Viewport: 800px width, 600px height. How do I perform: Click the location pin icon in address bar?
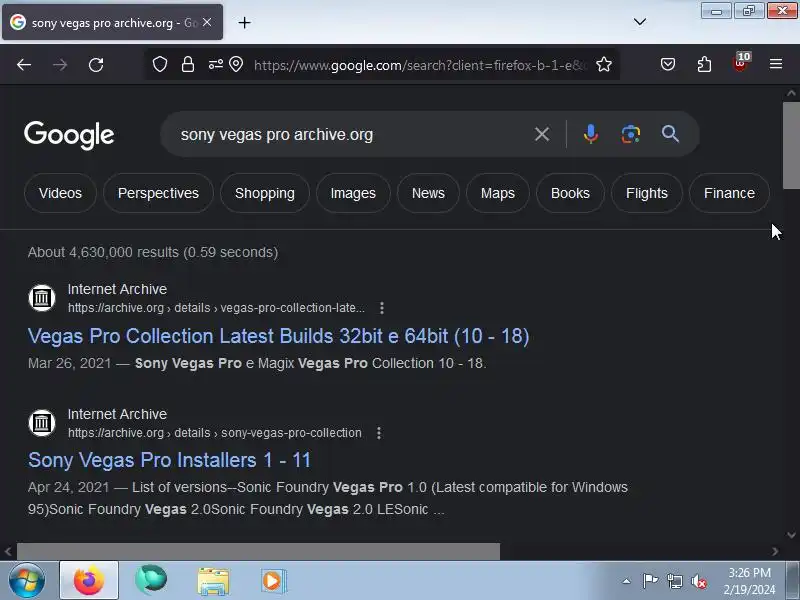coord(236,64)
